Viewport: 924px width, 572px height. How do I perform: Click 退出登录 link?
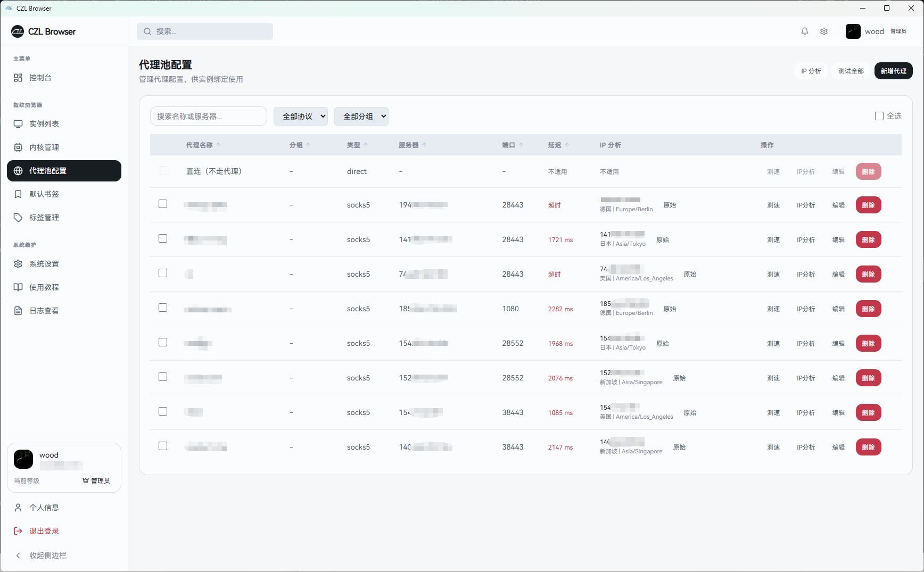64,531
